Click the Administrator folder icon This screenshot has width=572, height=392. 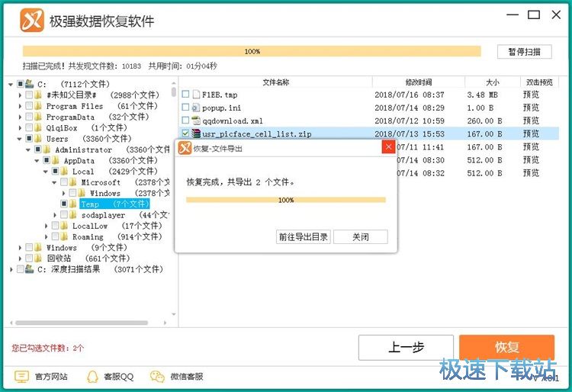(47, 149)
